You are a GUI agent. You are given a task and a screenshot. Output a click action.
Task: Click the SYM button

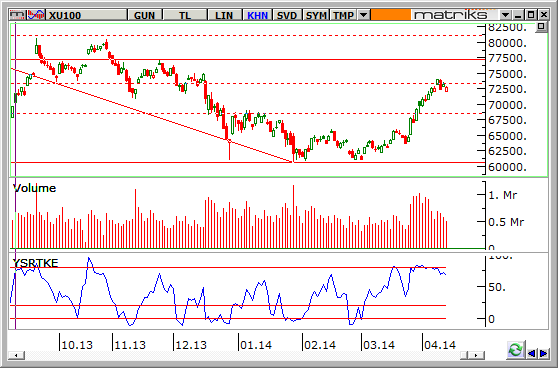316,15
